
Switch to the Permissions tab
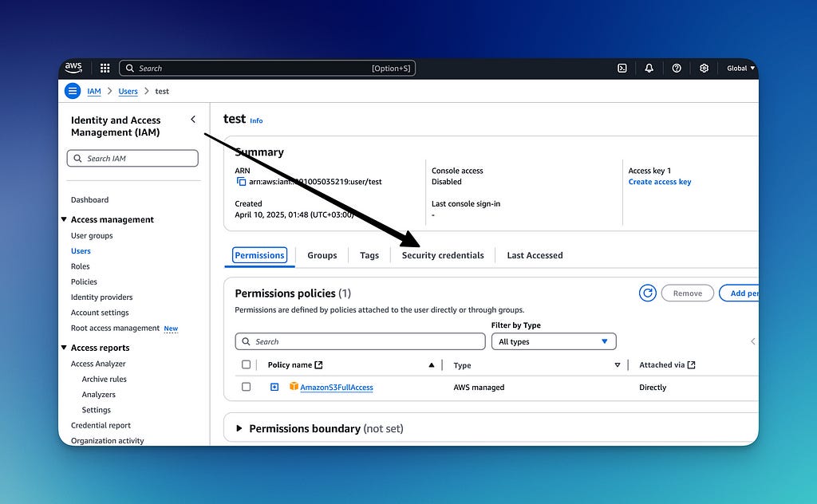259,255
